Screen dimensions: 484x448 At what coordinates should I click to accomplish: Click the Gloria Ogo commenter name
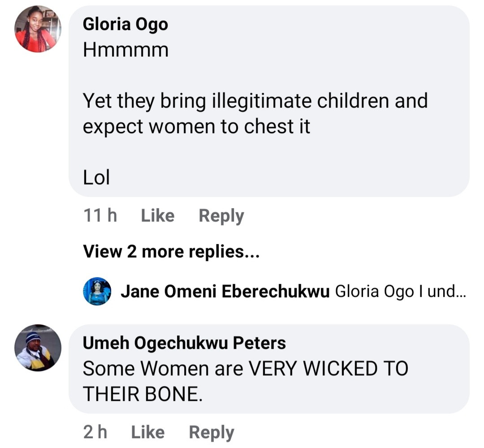pos(125,24)
